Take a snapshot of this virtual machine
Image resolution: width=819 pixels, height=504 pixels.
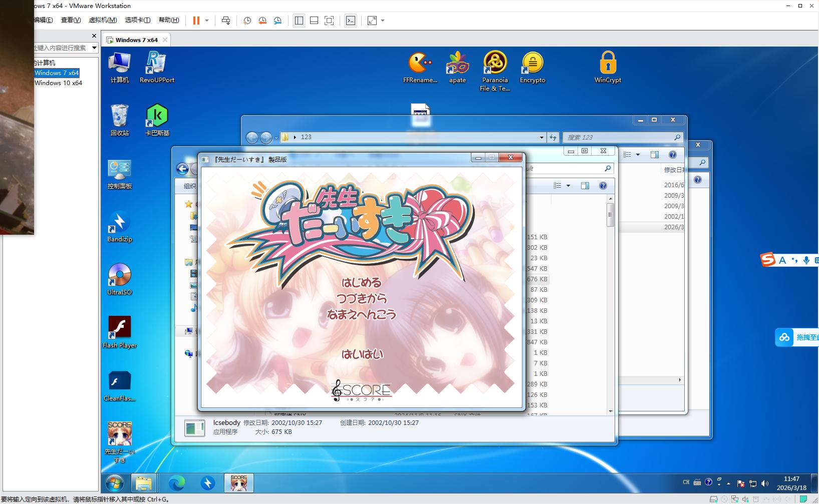point(247,21)
